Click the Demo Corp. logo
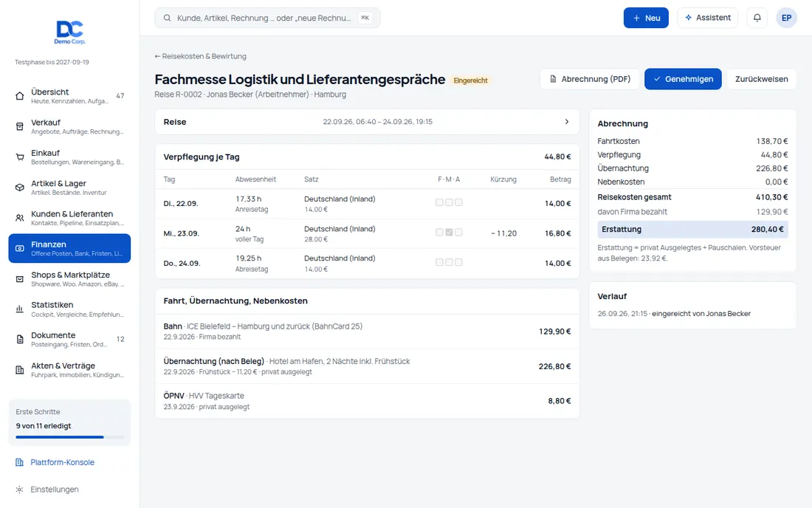Screen dimensions: 812x508 tap(70, 32)
